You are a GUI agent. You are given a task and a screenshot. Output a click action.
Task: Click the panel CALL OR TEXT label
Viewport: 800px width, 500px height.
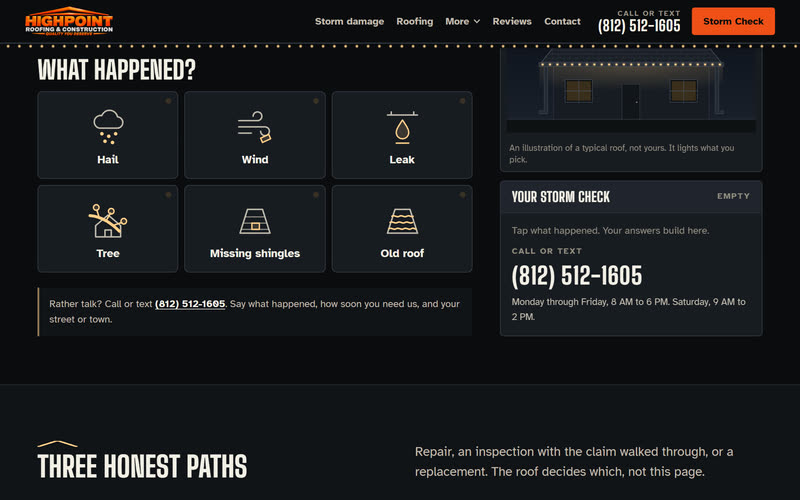pyautogui.click(x=546, y=251)
